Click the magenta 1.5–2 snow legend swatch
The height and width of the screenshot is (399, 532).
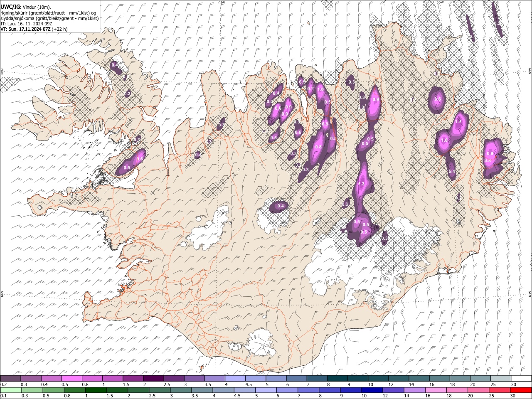(133, 378)
